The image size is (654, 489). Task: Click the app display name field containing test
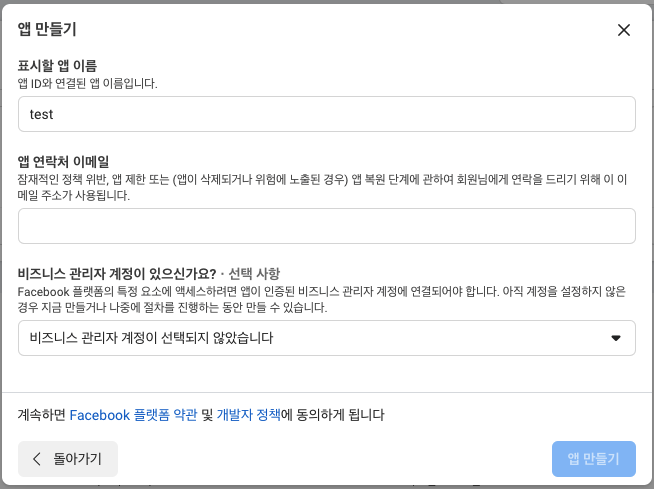click(x=327, y=114)
